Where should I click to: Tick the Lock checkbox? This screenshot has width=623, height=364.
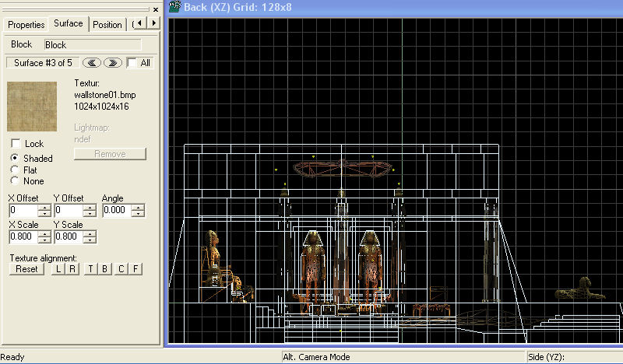(x=15, y=144)
